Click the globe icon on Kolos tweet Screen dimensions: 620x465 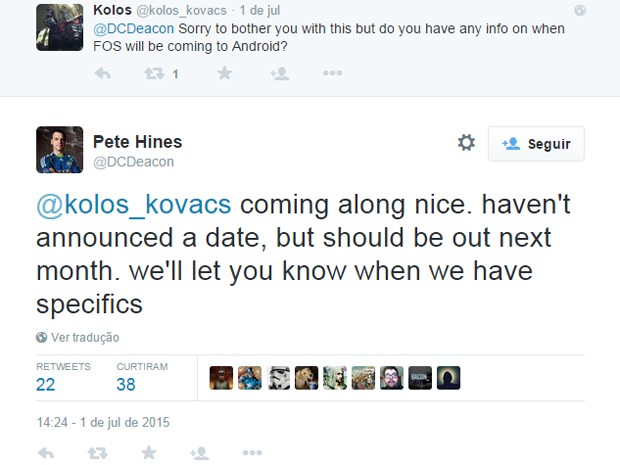[580, 10]
